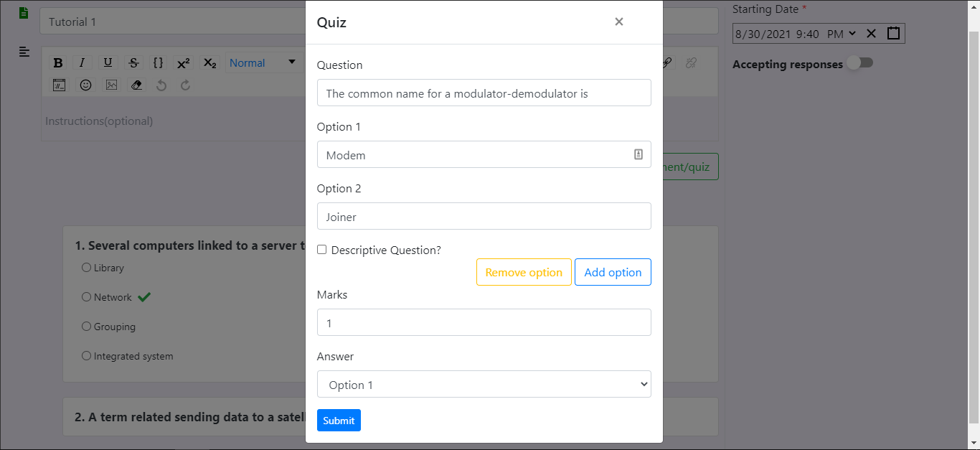Submit the quiz question
Screen dimensions: 980x450
coord(339,421)
